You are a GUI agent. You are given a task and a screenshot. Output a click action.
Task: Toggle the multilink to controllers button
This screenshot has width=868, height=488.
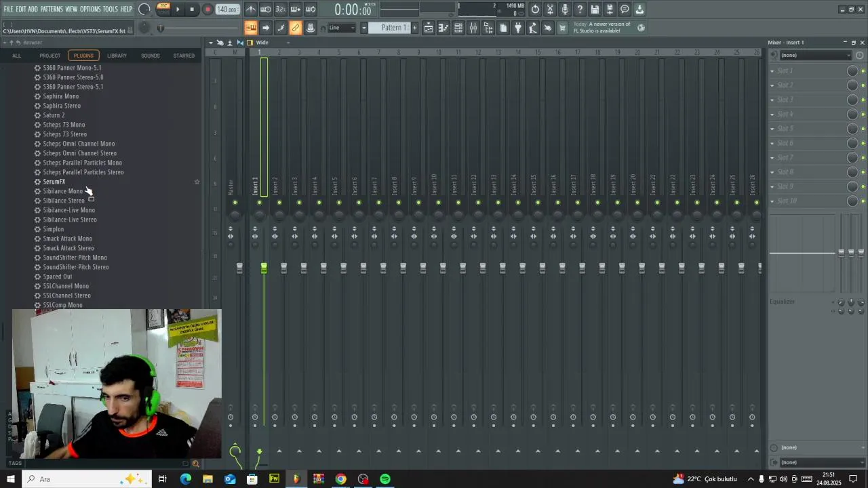tap(296, 28)
